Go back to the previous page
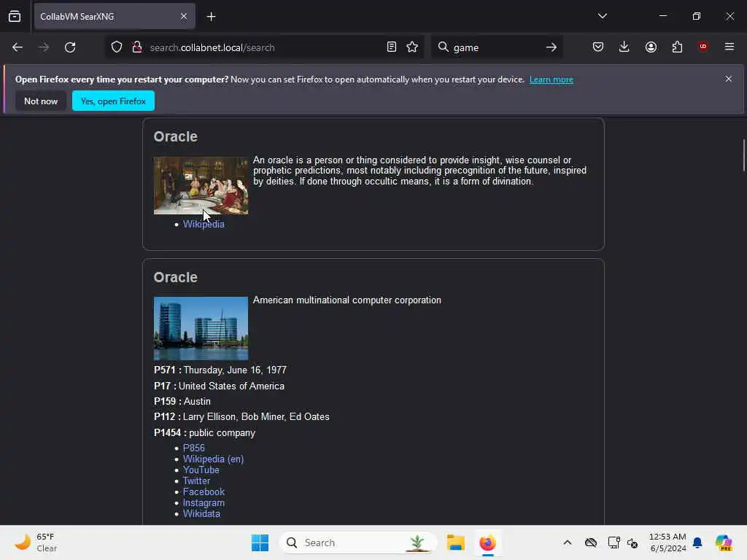The image size is (747, 560). click(18, 47)
